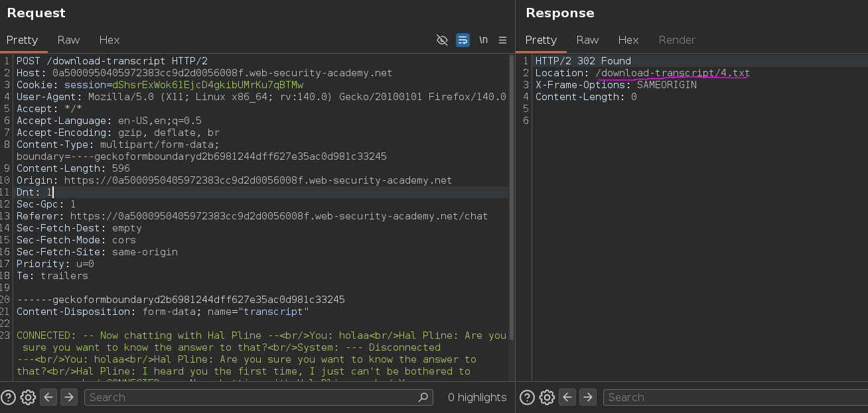Toggle hide non-printable characters eye icon
The height and width of the screenshot is (413, 868).
(442, 40)
